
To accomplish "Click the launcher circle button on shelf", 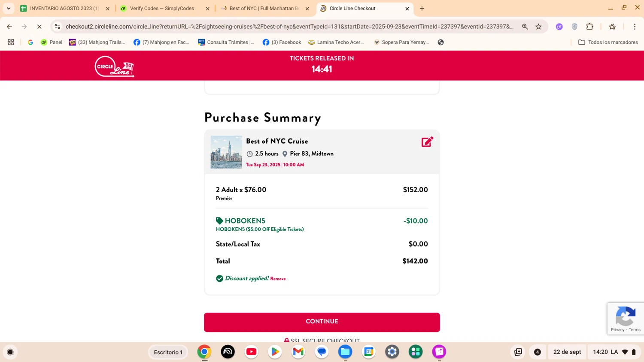I will click(x=10, y=352).
